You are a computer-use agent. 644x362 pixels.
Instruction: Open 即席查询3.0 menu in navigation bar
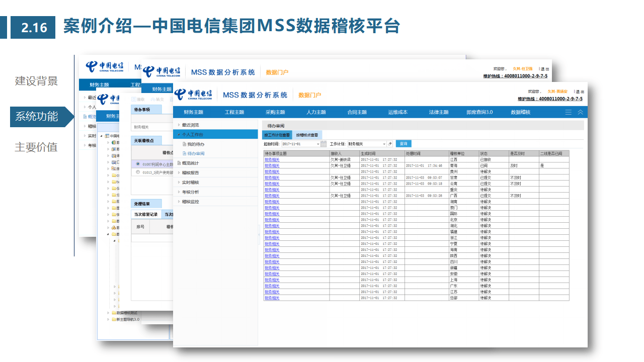click(480, 112)
